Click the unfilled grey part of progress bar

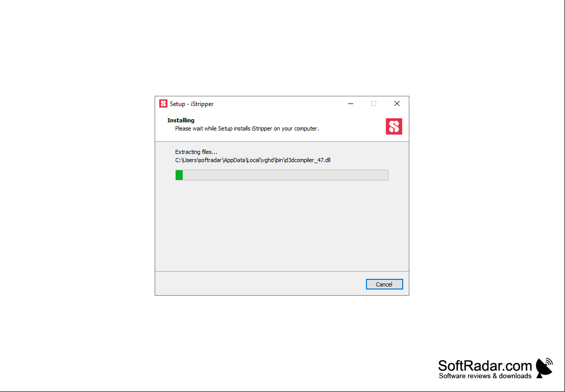pyautogui.click(x=285, y=175)
